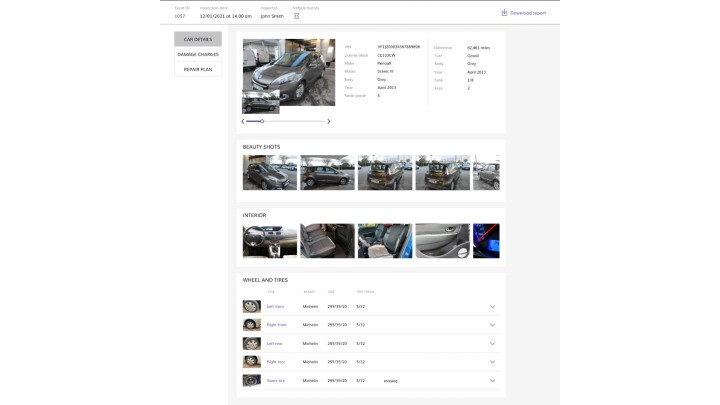This screenshot has width=720, height=405.
Task: Click the Download report icon
Action: coord(504,13)
